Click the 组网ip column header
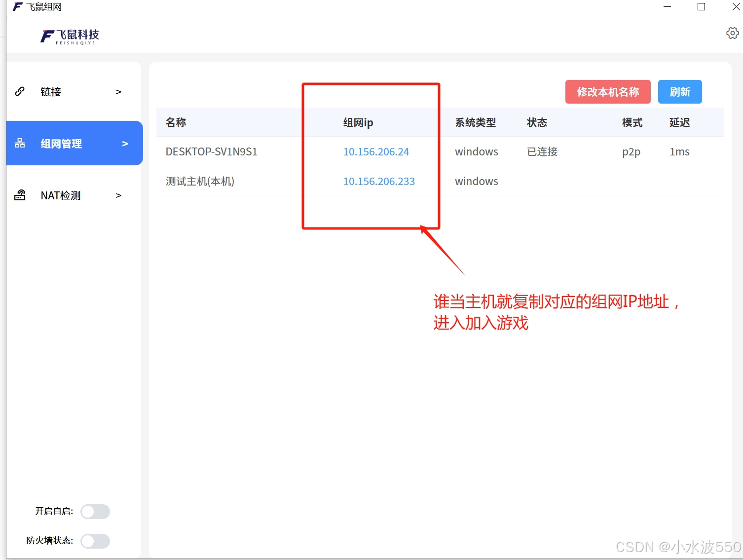The height and width of the screenshot is (560, 743). click(x=358, y=122)
